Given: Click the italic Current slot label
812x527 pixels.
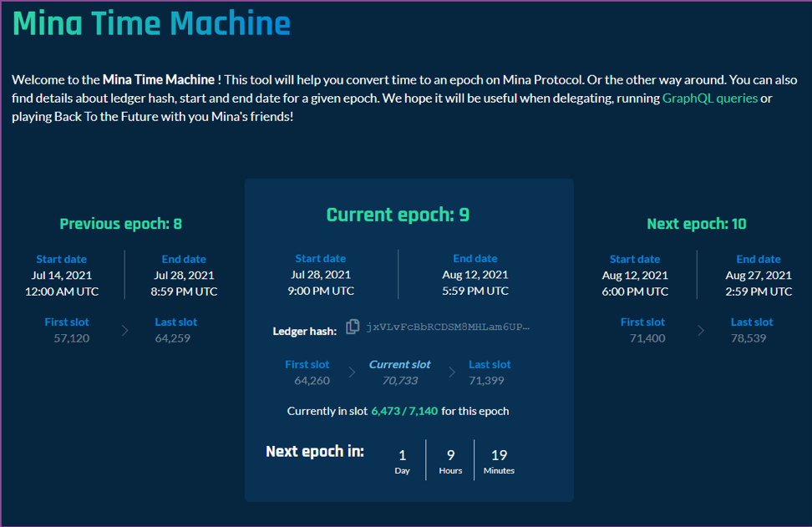Looking at the screenshot, I should coord(399,364).
